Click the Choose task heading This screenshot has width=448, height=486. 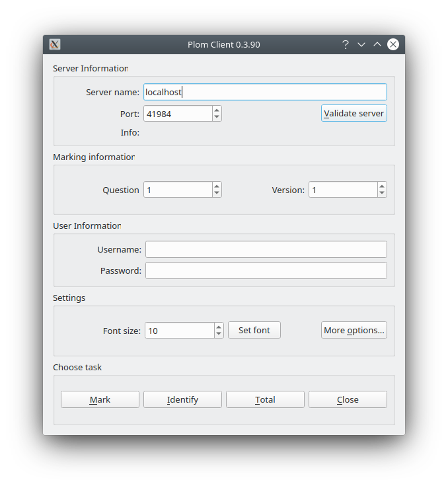tap(77, 367)
